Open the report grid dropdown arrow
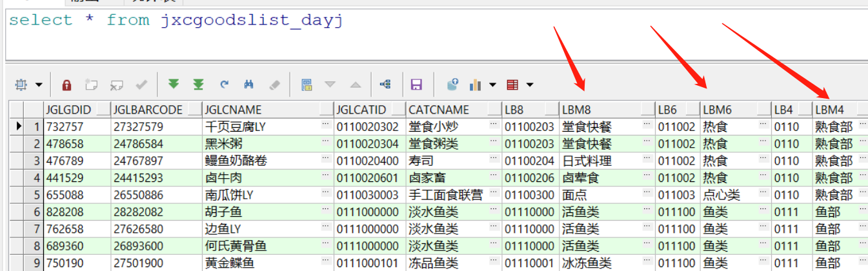This screenshot has width=868, height=271. (530, 85)
